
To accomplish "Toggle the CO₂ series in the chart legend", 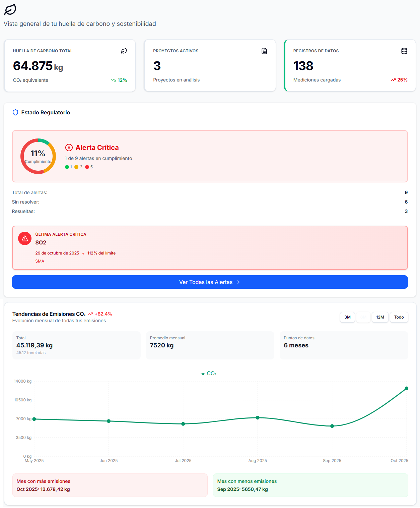I will tap(209, 373).
